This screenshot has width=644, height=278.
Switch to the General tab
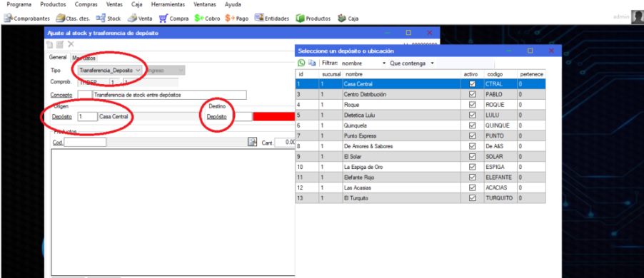click(x=58, y=58)
